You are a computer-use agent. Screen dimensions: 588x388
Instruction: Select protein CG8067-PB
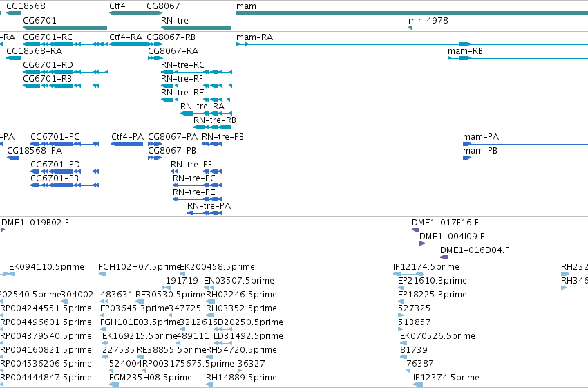click(x=155, y=158)
